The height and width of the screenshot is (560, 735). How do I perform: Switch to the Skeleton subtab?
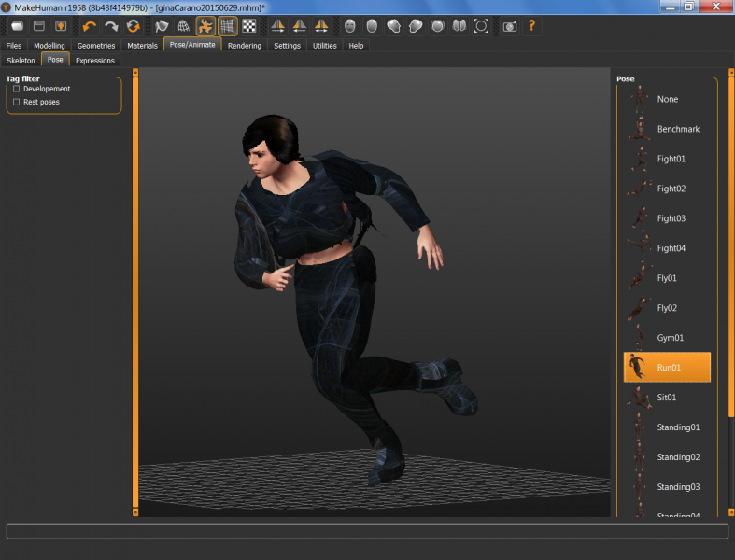click(x=21, y=61)
